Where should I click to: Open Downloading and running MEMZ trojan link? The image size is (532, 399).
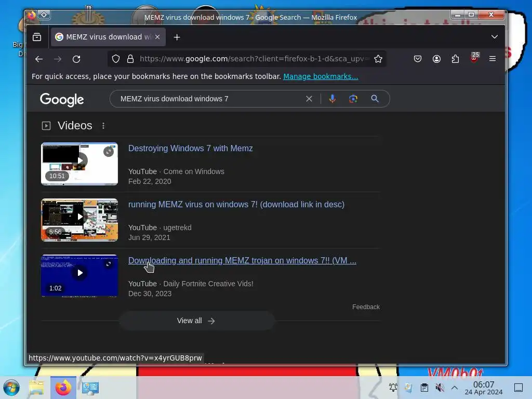[x=242, y=261]
